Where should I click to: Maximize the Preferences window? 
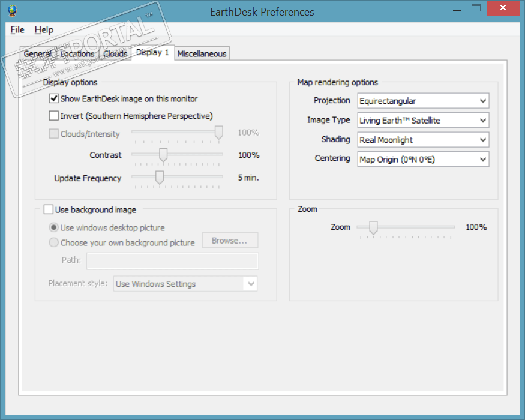(475, 8)
